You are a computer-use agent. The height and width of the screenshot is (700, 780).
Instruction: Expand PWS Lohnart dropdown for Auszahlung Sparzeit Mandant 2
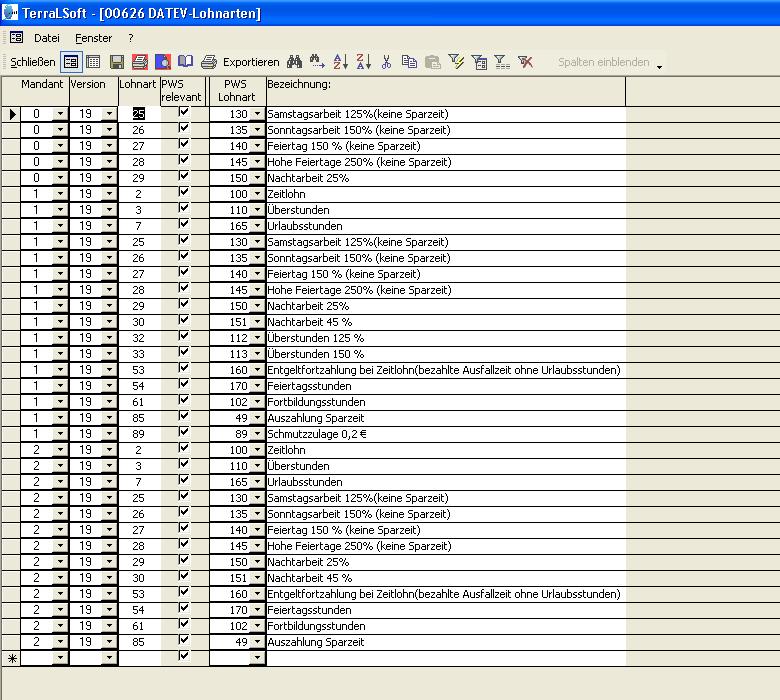pos(258,642)
